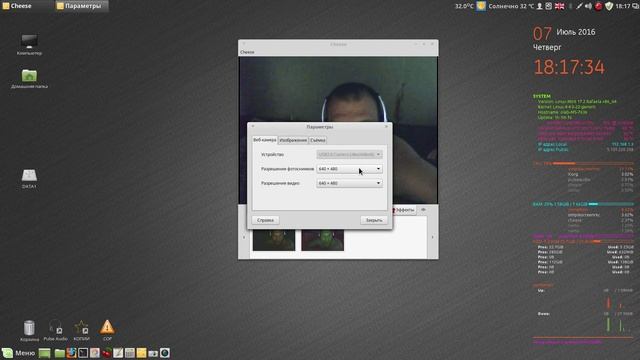Open the Cheese menu in the Cheese window
The width and height of the screenshot is (640, 360).
tap(247, 52)
